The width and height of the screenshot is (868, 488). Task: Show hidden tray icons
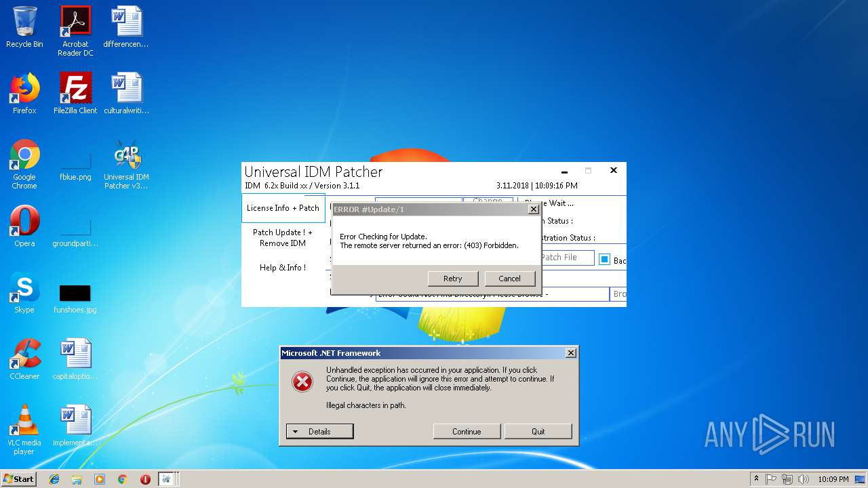756,479
